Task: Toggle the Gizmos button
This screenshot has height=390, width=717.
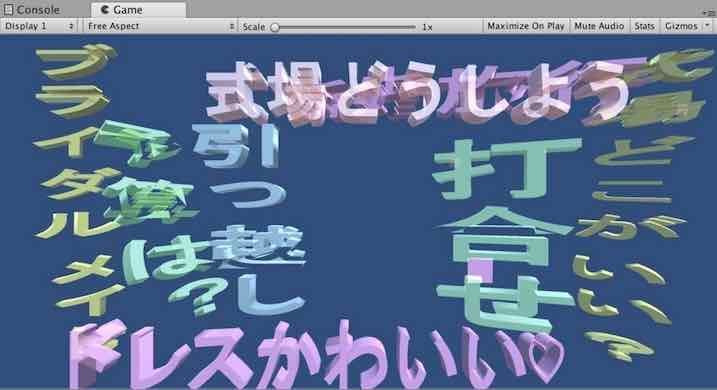Action: (x=681, y=27)
